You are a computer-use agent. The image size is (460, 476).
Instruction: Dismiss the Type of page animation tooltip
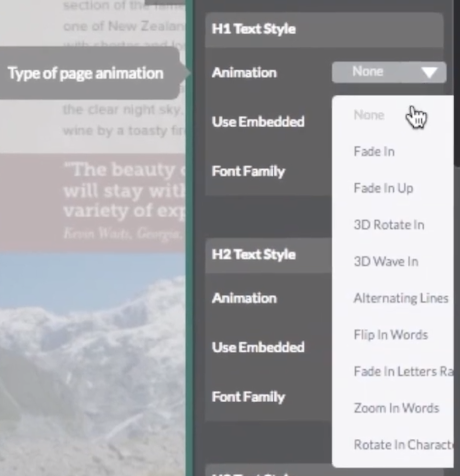pyautogui.click(x=85, y=73)
